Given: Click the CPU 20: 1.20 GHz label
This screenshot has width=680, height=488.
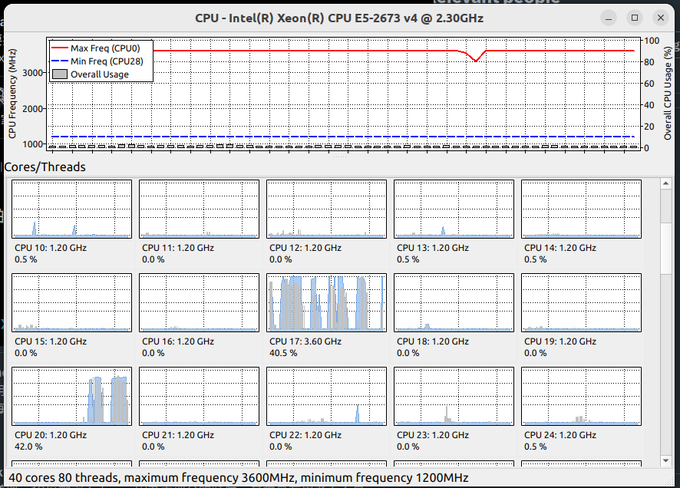Looking at the screenshot, I should [51, 435].
